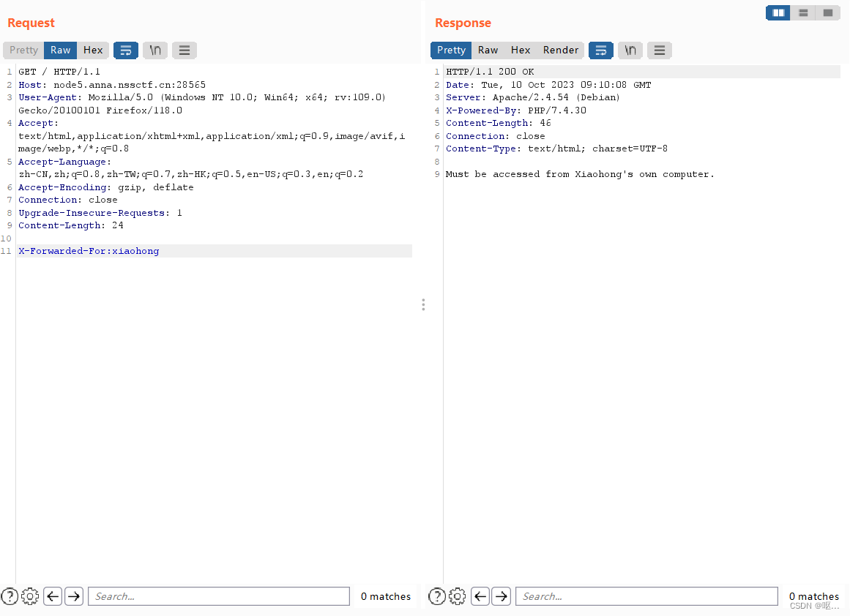Select side-by-side split layout icon

click(x=778, y=12)
